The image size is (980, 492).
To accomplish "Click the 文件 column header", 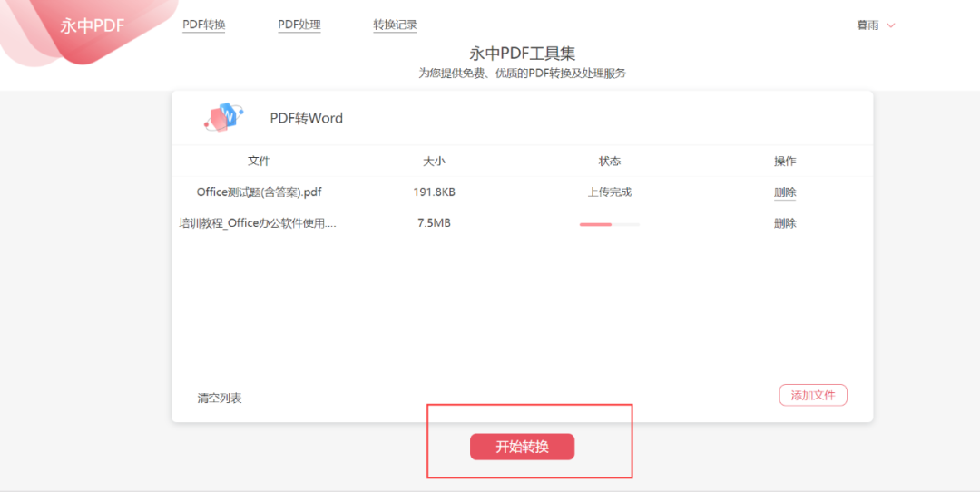I will [259, 161].
